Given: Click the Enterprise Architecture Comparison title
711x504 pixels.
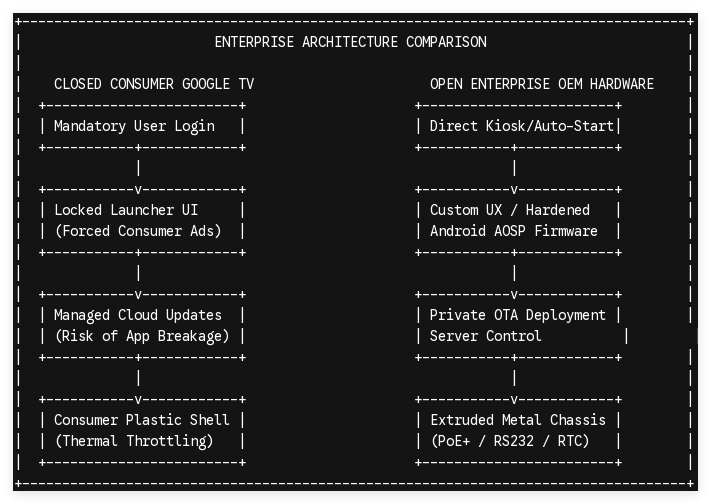Looking at the screenshot, I should (351, 42).
